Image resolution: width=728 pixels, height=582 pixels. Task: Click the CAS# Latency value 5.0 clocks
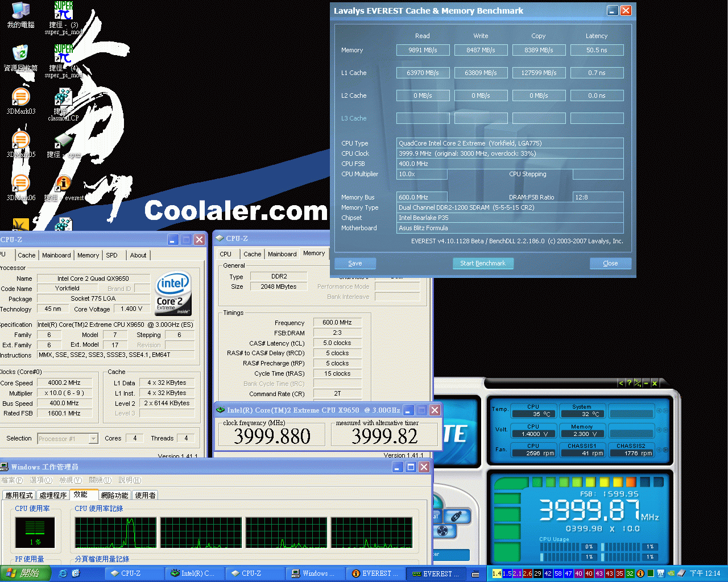coord(337,343)
